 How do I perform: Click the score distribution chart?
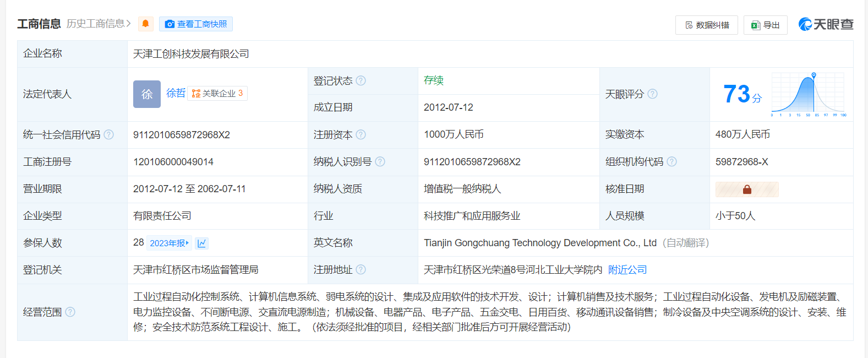(809, 94)
